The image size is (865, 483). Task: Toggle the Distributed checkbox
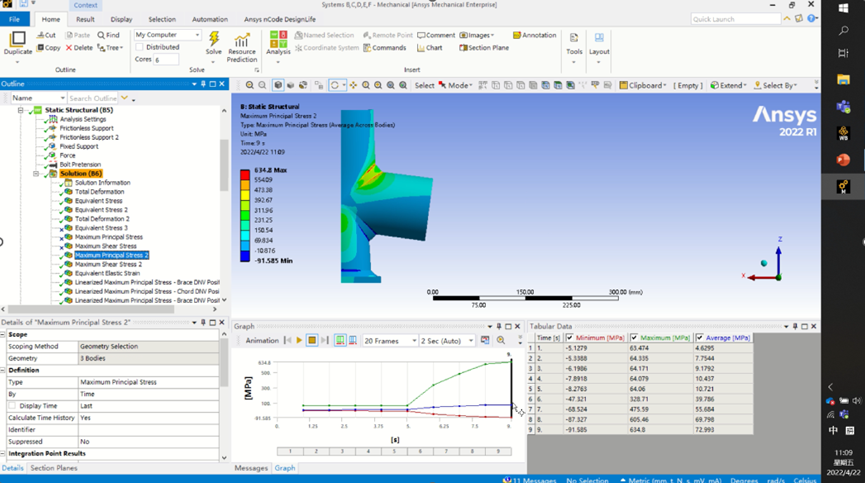139,47
